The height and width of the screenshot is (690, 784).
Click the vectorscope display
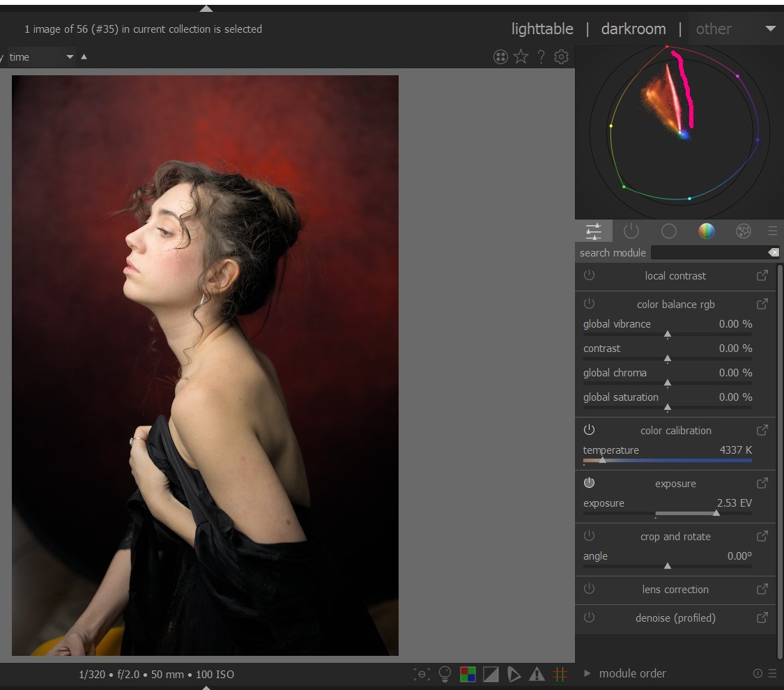coord(679,132)
